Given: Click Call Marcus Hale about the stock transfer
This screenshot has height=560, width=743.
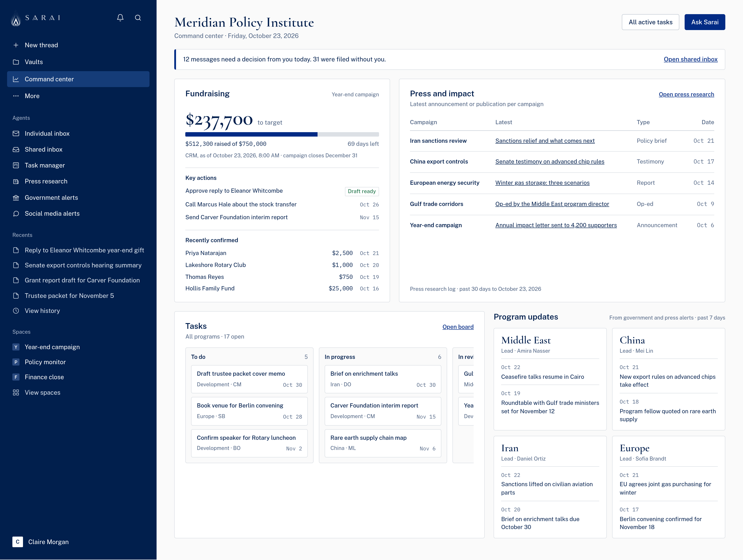Looking at the screenshot, I should [x=241, y=204].
